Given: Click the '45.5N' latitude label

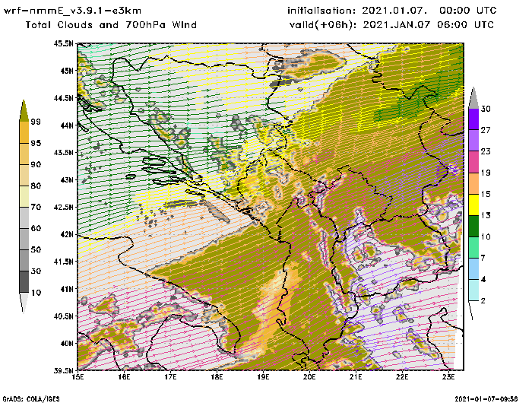Looking at the screenshot, I should point(63,43).
